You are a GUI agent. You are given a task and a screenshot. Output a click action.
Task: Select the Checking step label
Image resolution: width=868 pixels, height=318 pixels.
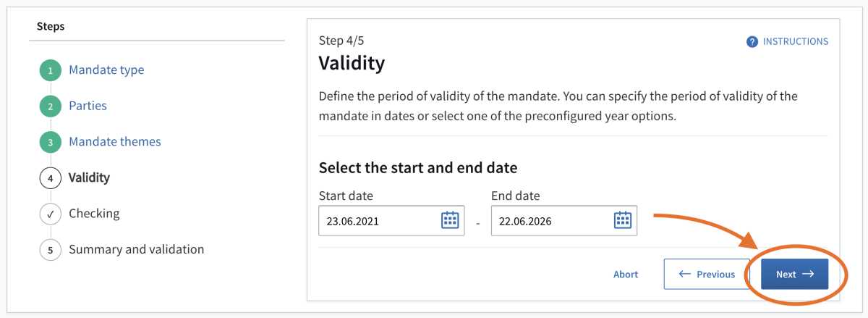click(94, 214)
